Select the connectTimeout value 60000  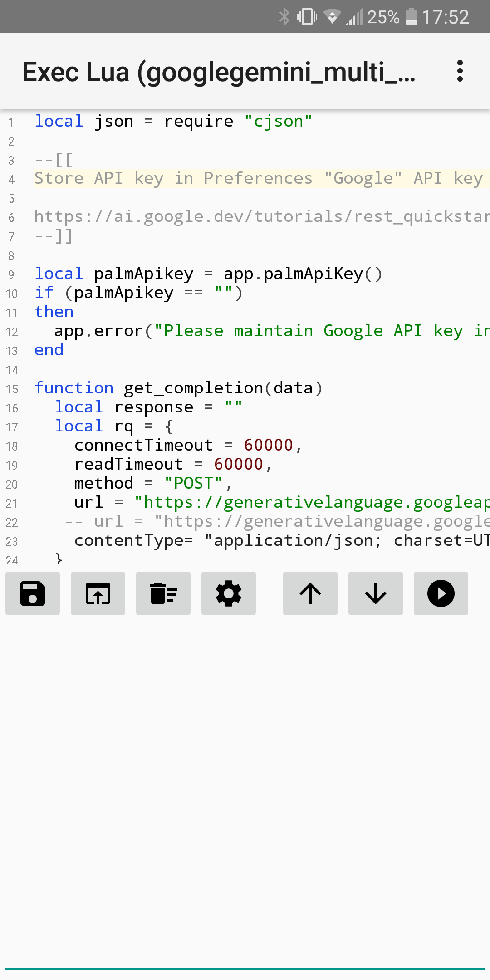click(x=269, y=446)
